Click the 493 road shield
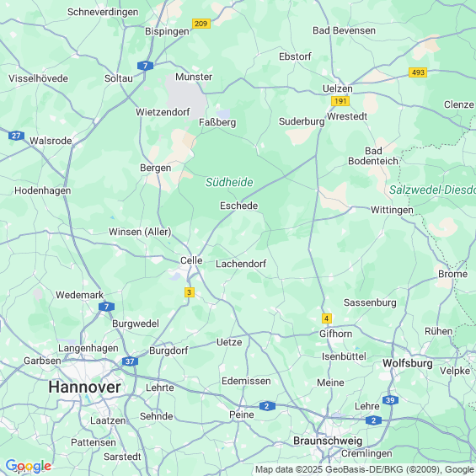 (x=418, y=72)
